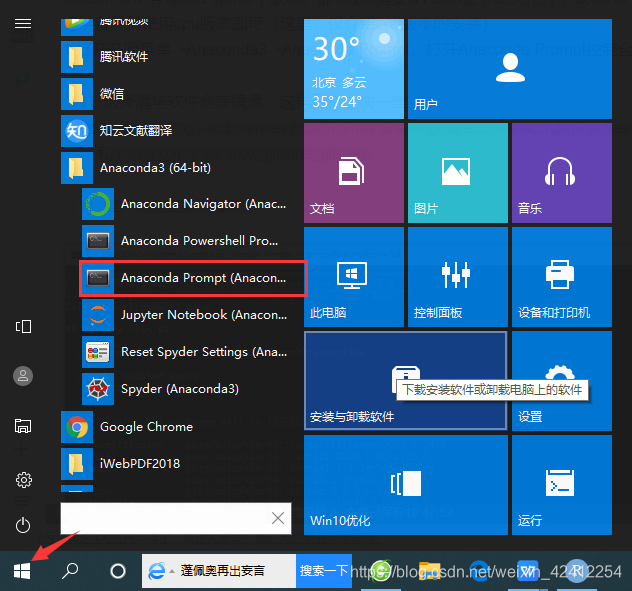
Task: Open the 运行 tile
Action: coord(562,485)
